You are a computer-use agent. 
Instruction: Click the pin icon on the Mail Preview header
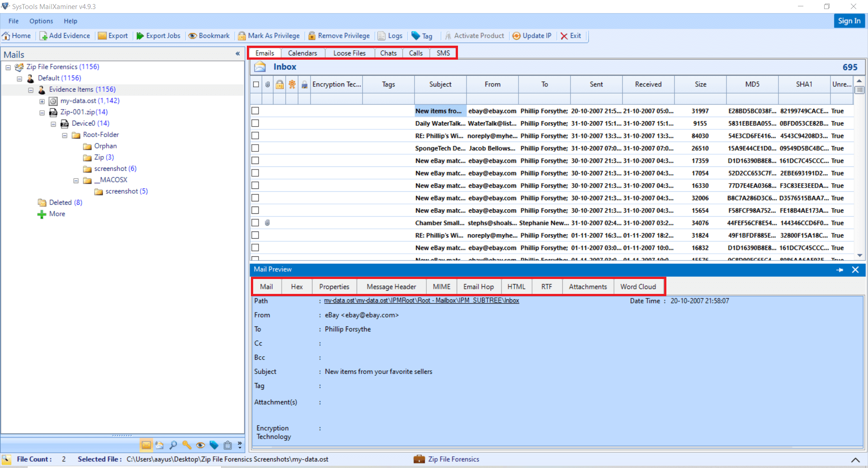pos(840,269)
